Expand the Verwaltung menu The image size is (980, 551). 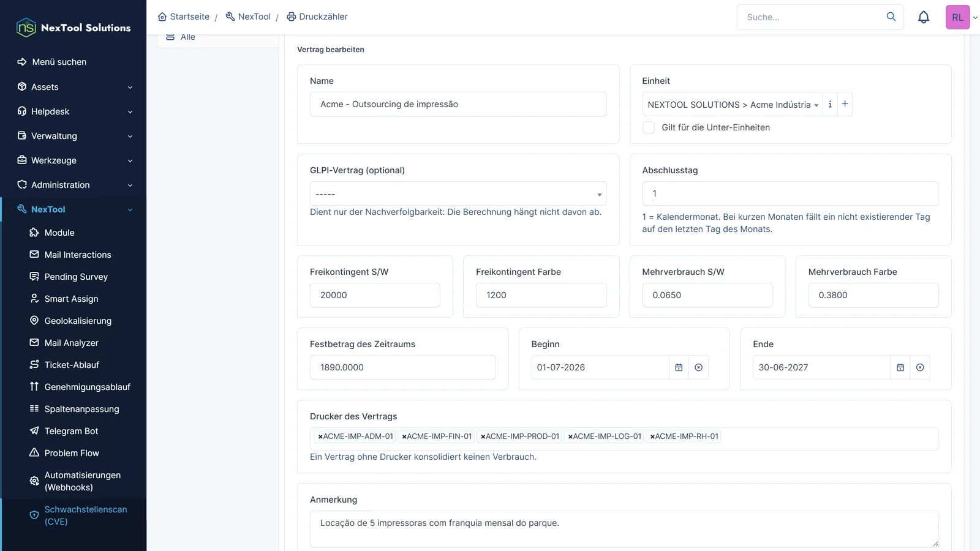pyautogui.click(x=73, y=136)
